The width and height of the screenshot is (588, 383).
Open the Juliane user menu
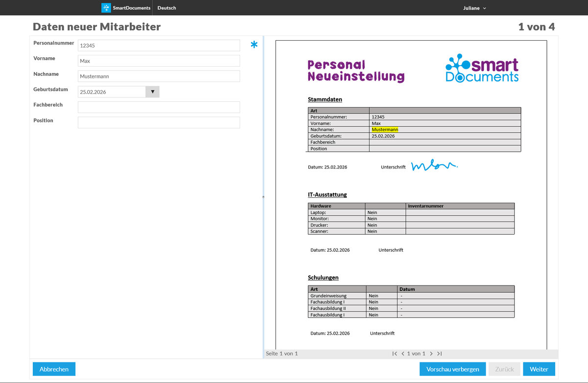(474, 8)
